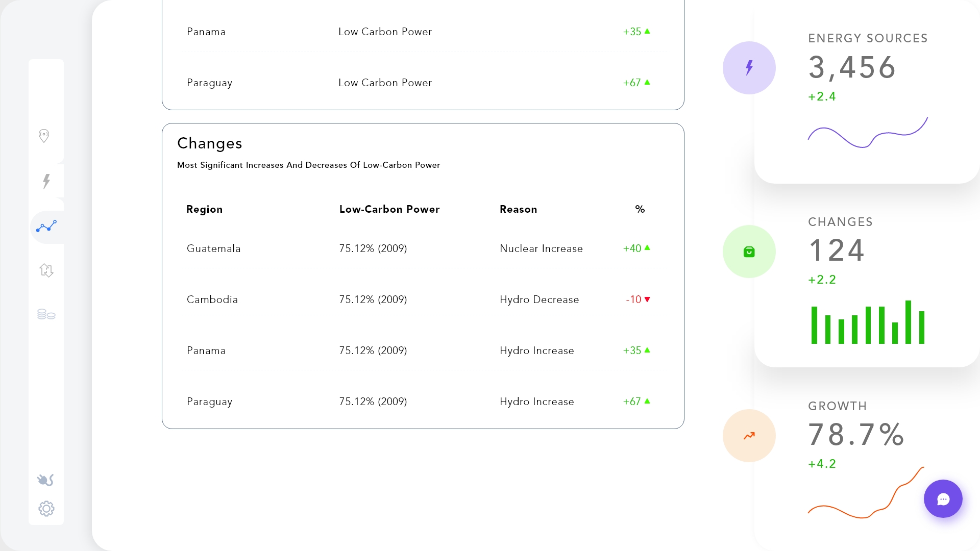This screenshot has width=980, height=551.
Task: Open the purple chat bubble button
Action: [x=943, y=499]
